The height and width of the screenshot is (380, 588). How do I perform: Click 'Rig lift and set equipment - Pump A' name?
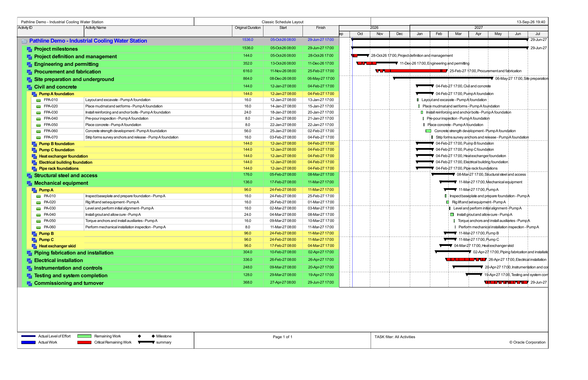(x=112, y=203)
